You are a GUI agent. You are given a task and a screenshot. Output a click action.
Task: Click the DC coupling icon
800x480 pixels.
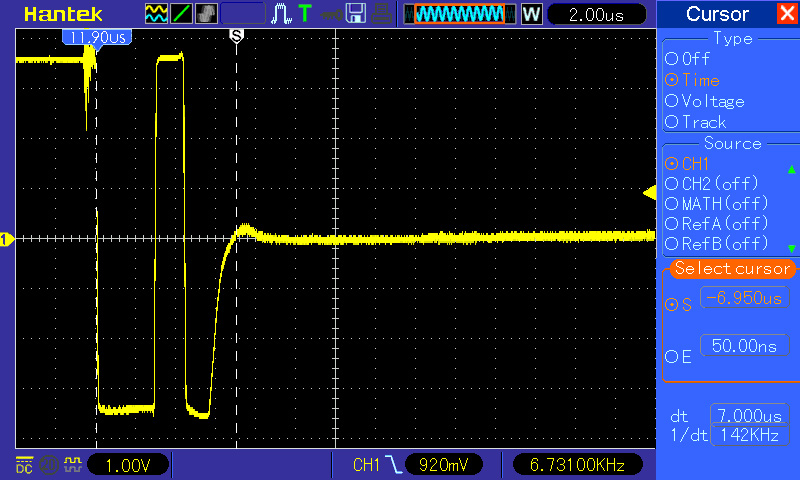(x=22, y=465)
